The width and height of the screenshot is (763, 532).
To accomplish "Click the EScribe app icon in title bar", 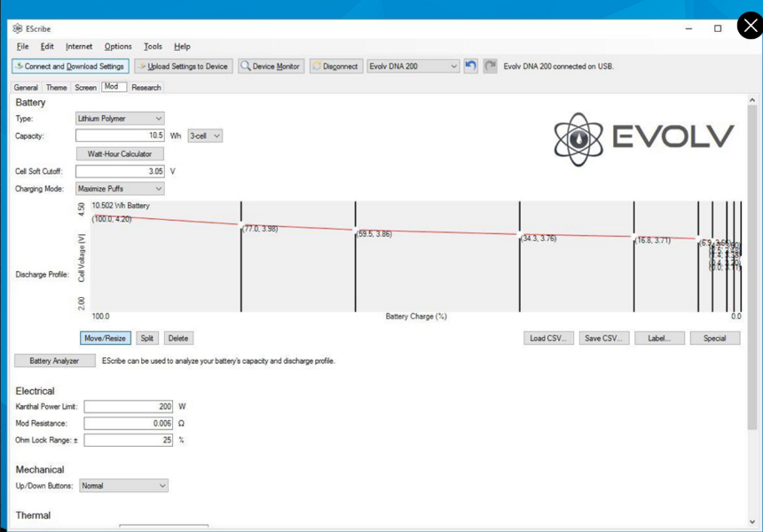I will [18, 28].
